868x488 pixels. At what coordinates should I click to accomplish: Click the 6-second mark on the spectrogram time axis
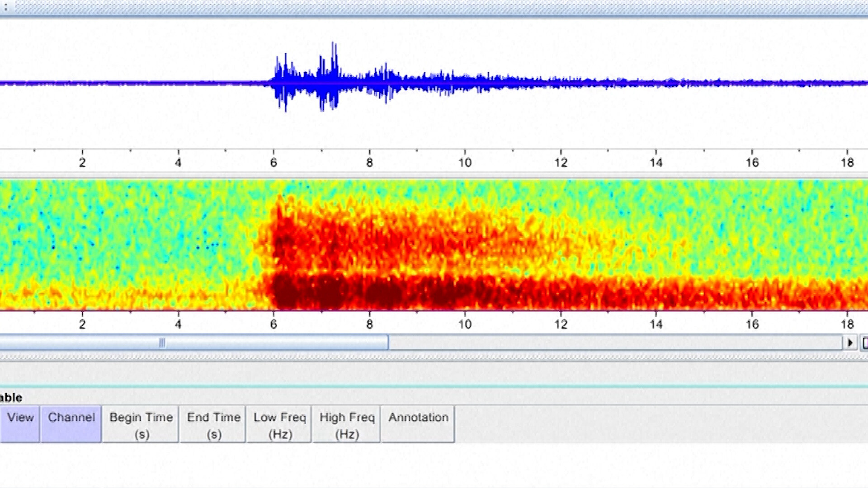pyautogui.click(x=274, y=324)
